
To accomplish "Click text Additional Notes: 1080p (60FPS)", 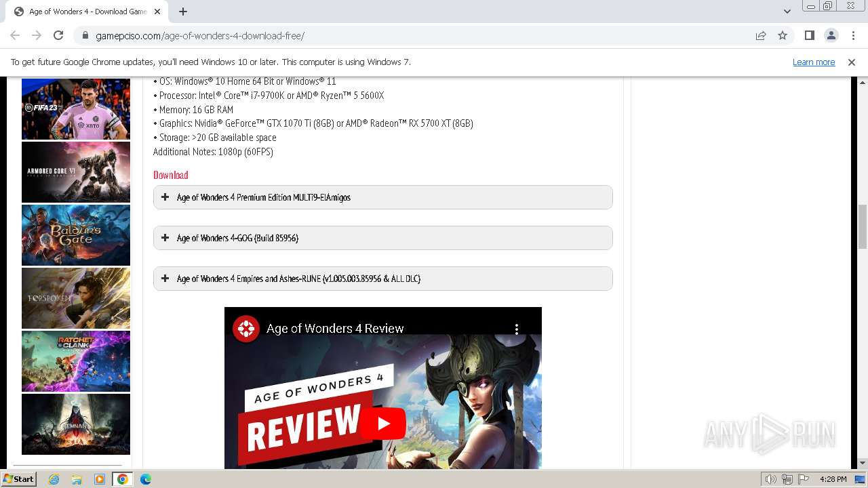I will pyautogui.click(x=213, y=152).
